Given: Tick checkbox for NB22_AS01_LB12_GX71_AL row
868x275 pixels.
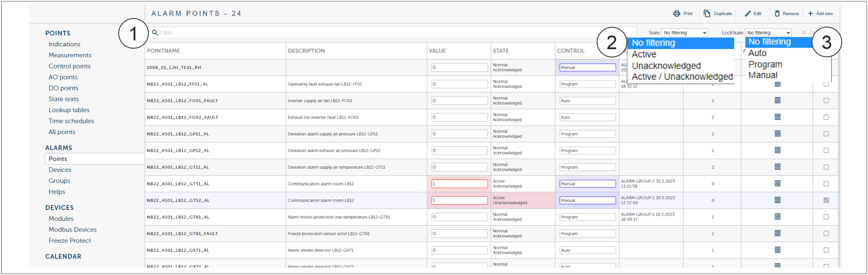Looking at the screenshot, I should tap(826, 250).
